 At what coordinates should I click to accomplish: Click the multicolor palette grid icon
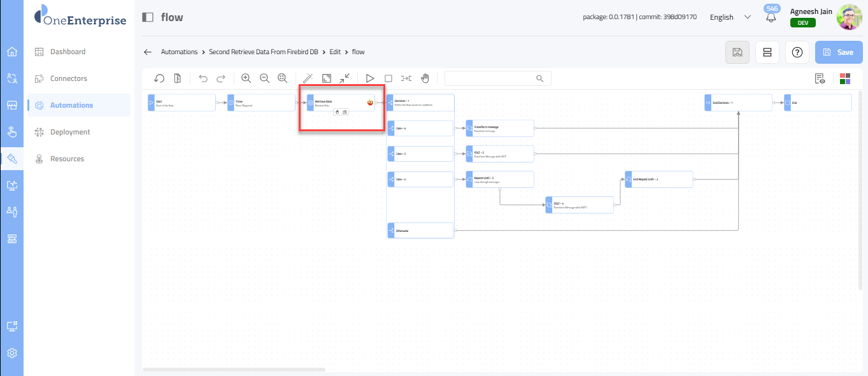(845, 78)
